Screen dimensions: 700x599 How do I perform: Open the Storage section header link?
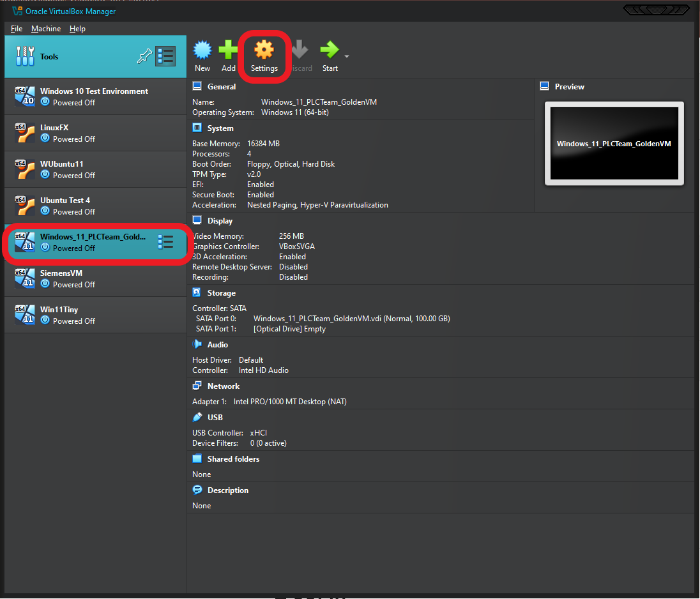(221, 293)
